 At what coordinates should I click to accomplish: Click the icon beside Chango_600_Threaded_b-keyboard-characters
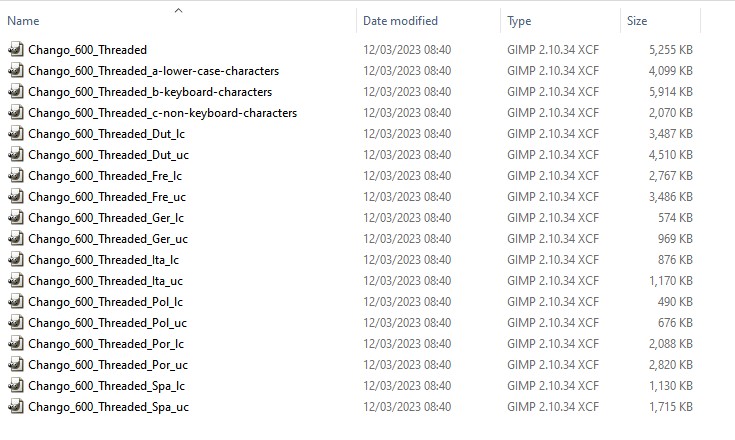[x=16, y=92]
